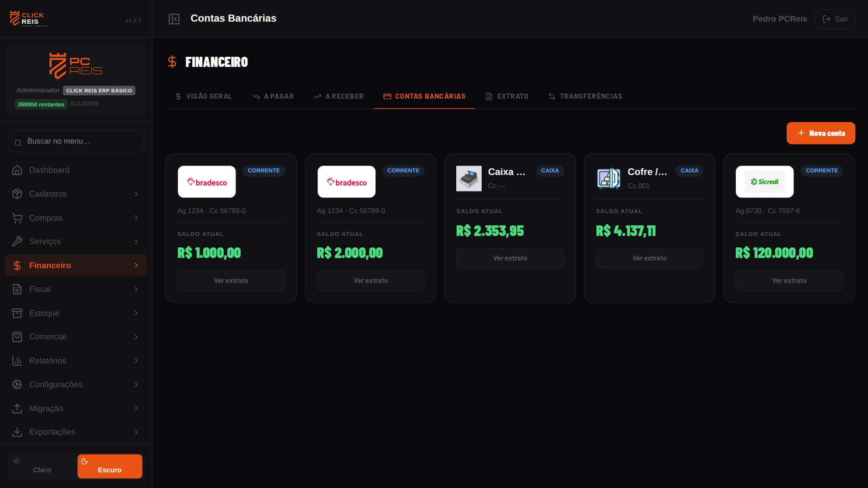Screen dimensions: 868x488
Task: Expand the Compras menu chevron
Action: pos(136,218)
